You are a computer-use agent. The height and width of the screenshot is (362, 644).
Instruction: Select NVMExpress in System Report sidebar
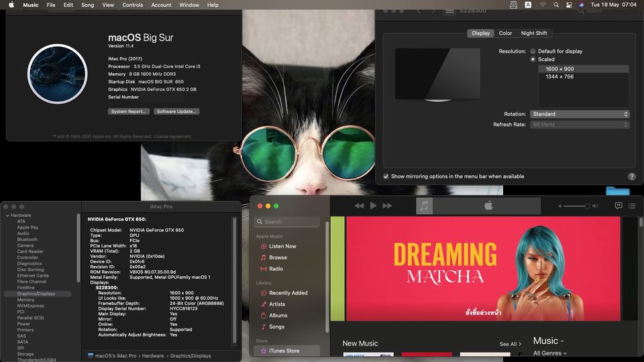coord(30,306)
